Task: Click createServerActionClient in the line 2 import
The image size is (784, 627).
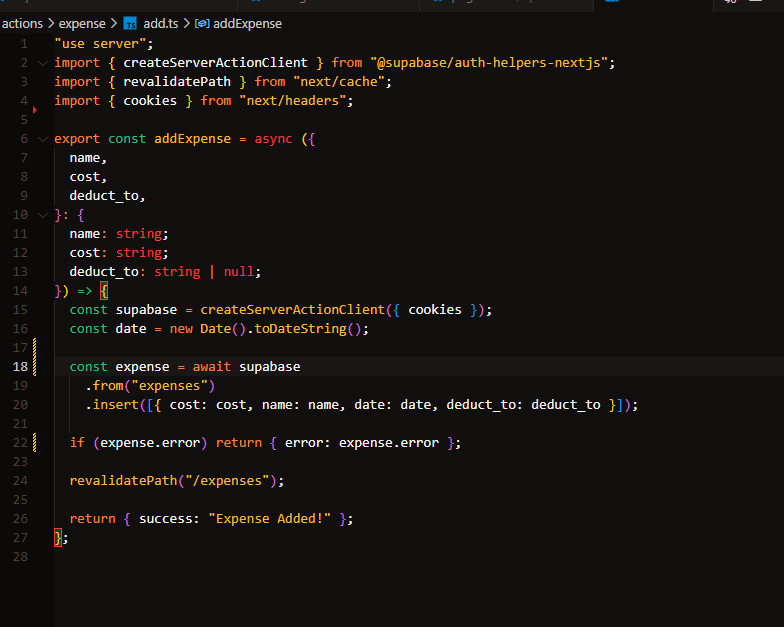Action: [215, 62]
